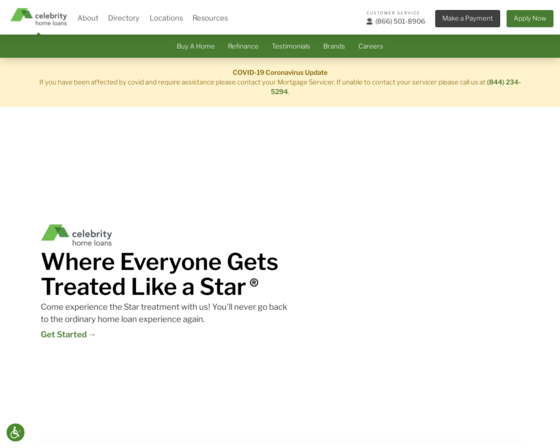
Task: Open the Locations menu
Action: click(166, 18)
